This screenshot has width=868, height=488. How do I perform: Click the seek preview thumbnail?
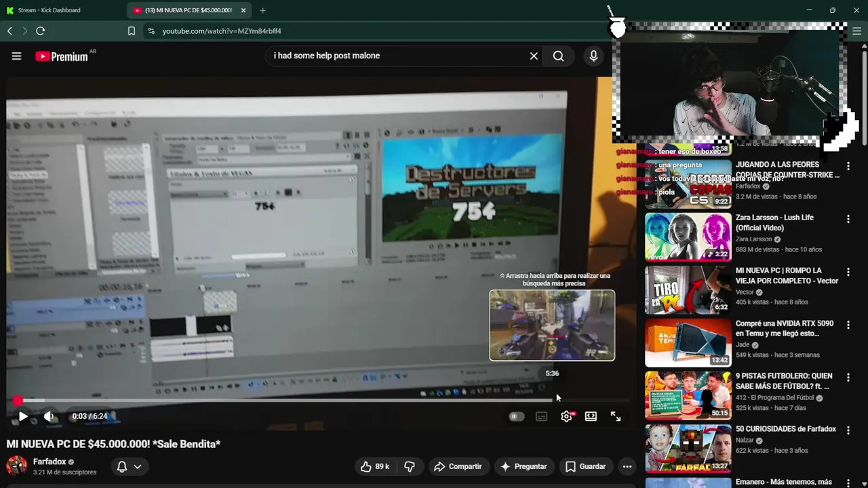(552, 325)
